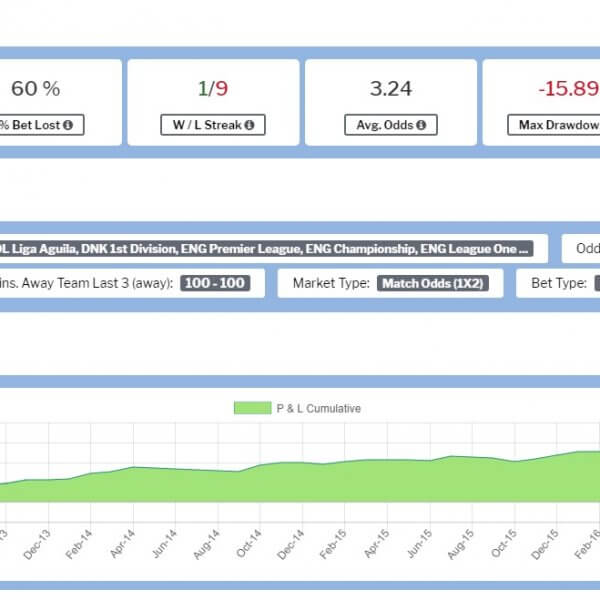
Task: Open the leagues filter badge listing ENG Premier League
Action: 266,248
